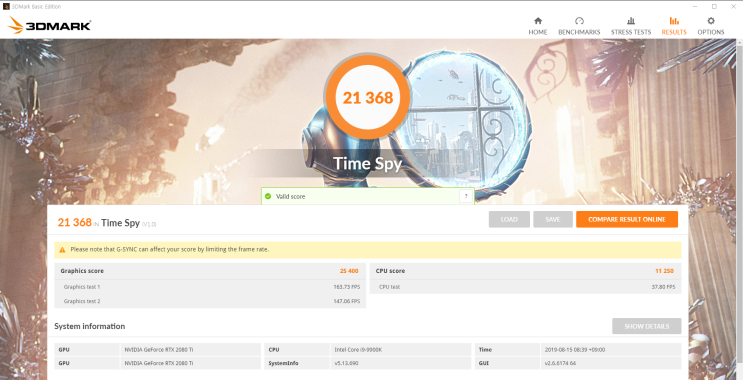
Task: Minimize the 3DMark window
Action: click(695, 7)
